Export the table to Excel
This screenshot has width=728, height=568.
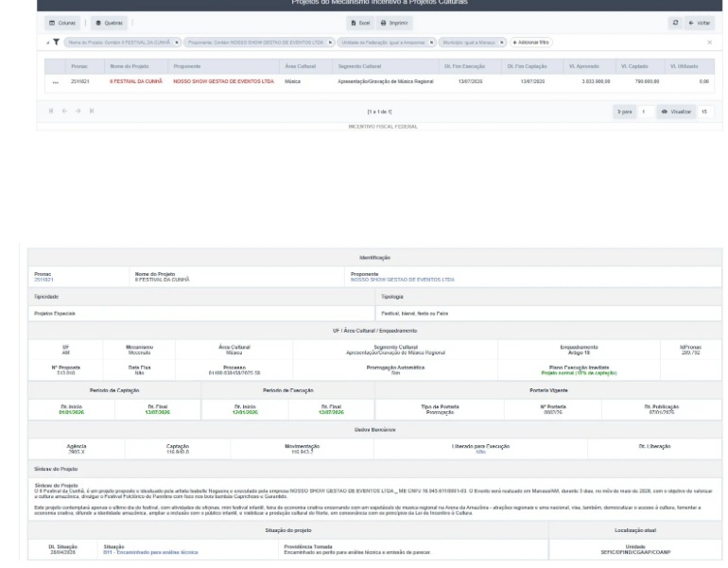360,23
